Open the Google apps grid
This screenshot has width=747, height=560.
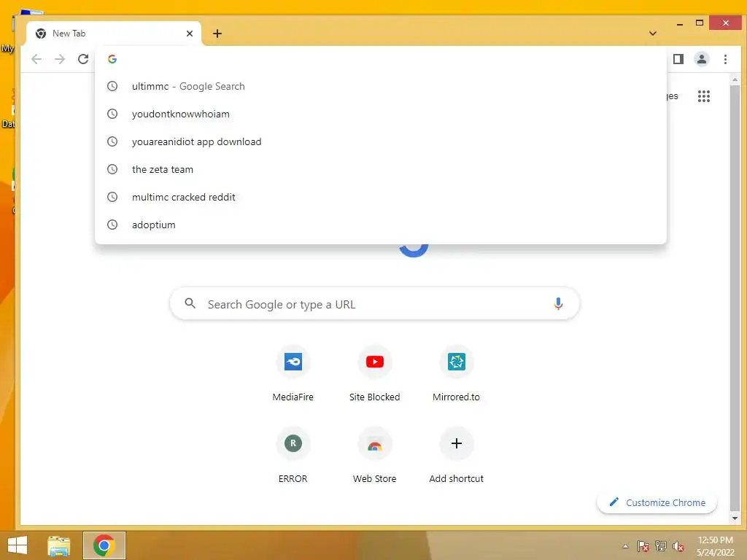(x=704, y=96)
